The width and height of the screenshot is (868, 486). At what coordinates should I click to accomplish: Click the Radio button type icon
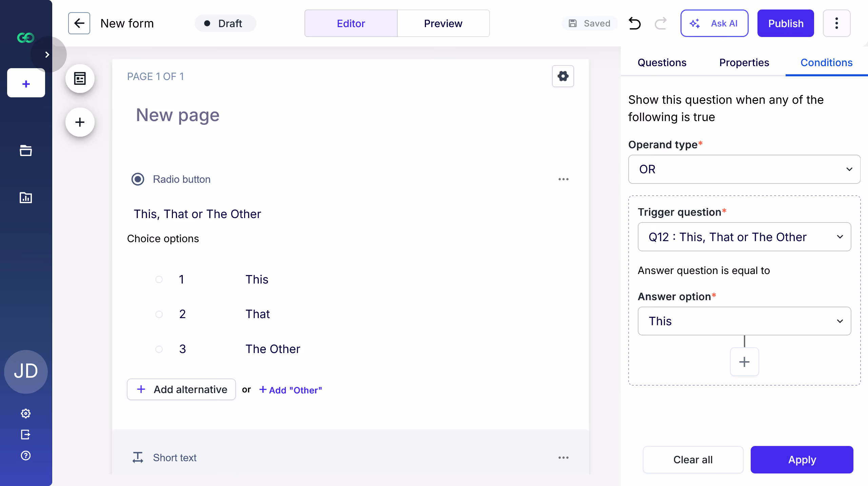(138, 179)
